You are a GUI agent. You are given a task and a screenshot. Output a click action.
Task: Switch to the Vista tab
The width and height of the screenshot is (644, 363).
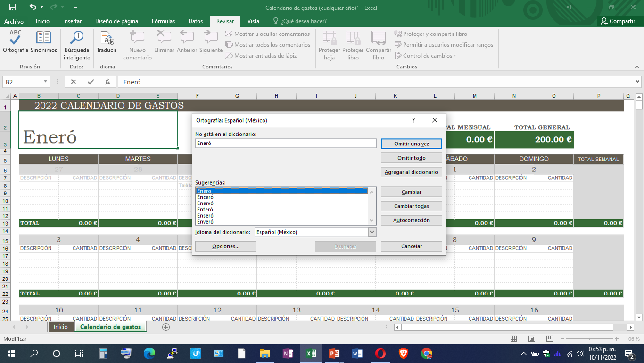pyautogui.click(x=253, y=21)
